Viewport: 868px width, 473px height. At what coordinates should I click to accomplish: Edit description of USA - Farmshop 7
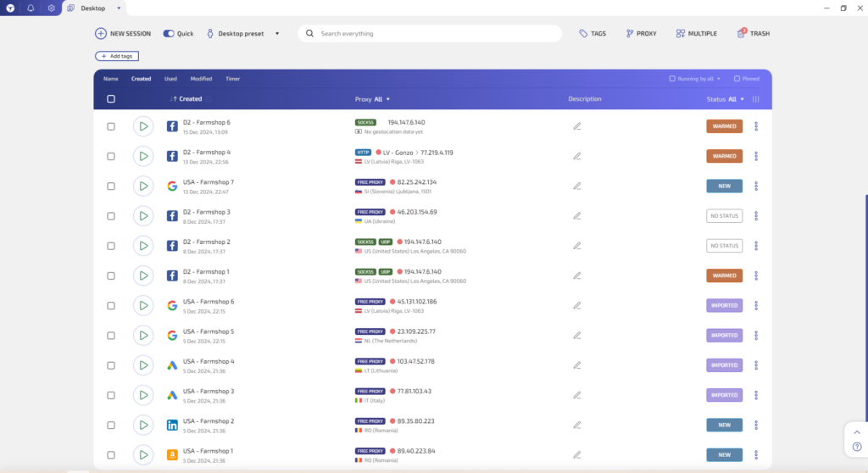click(x=576, y=186)
